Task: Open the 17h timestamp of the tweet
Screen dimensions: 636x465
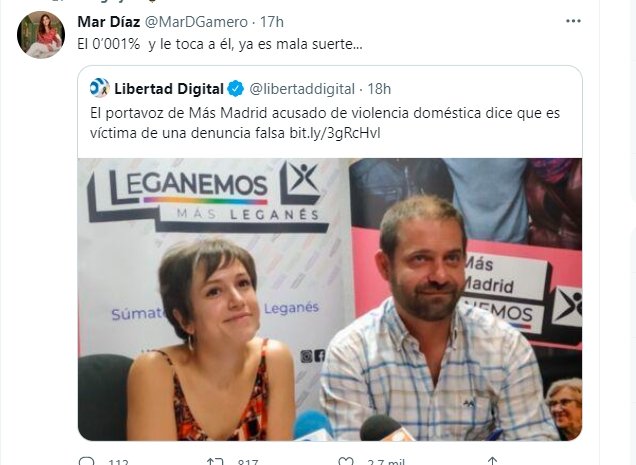Action: point(271,22)
